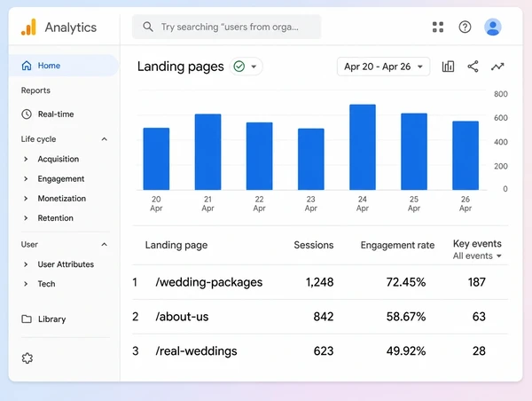Click the 21 Apr bar in chart

pyautogui.click(x=207, y=152)
